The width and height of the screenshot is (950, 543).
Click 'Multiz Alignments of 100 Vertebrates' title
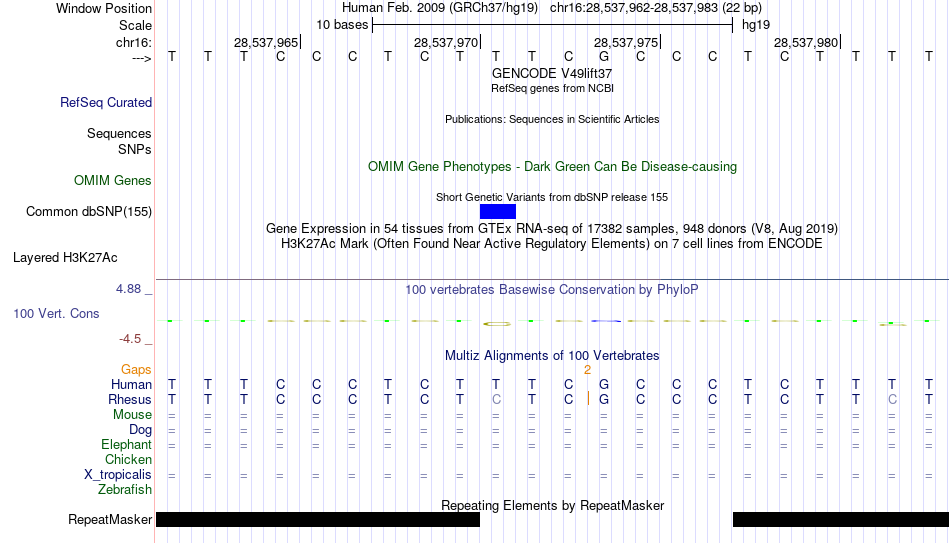[x=552, y=356]
